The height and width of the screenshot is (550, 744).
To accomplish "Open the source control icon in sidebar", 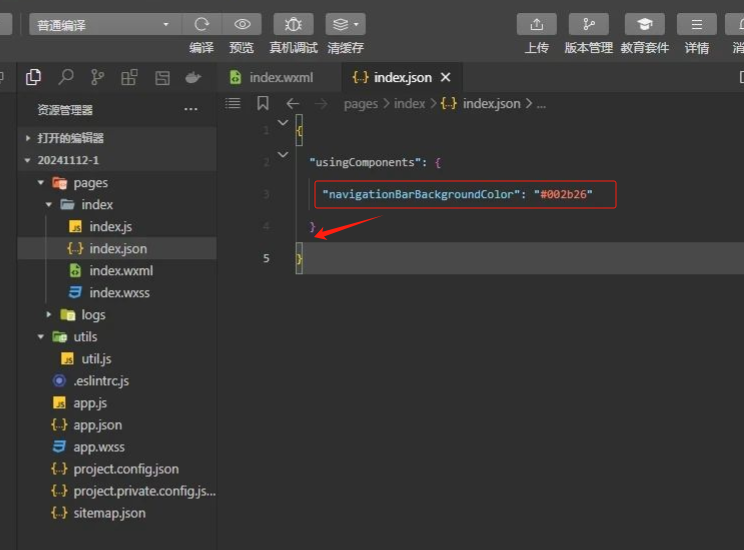I will point(97,77).
